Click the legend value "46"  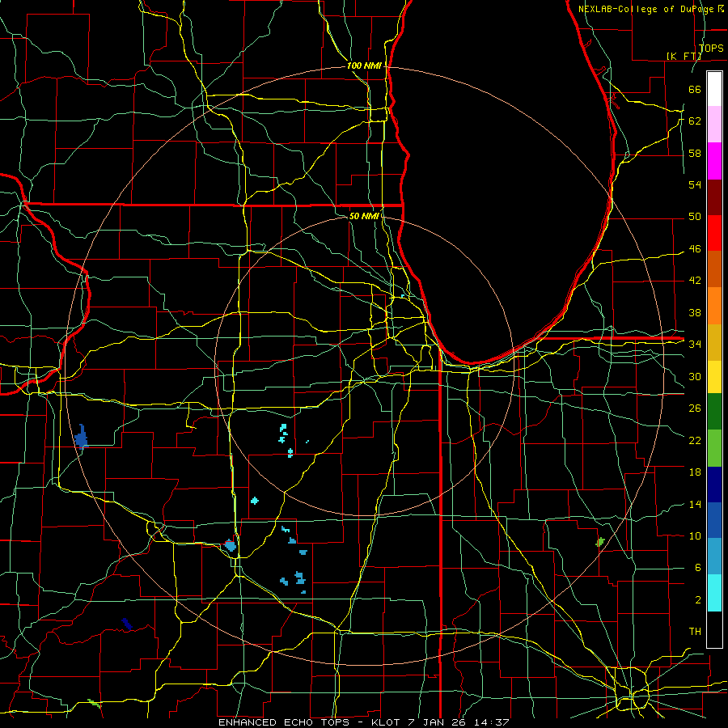[x=695, y=249]
